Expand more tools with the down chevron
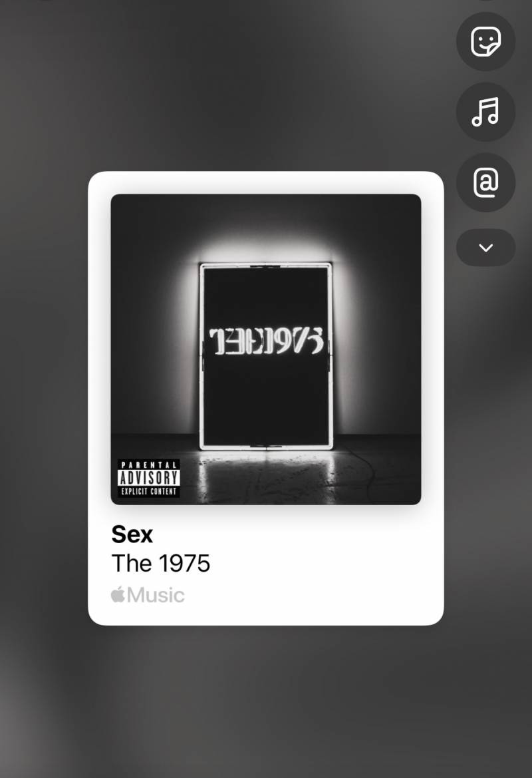The width and height of the screenshot is (532, 778). [485, 248]
